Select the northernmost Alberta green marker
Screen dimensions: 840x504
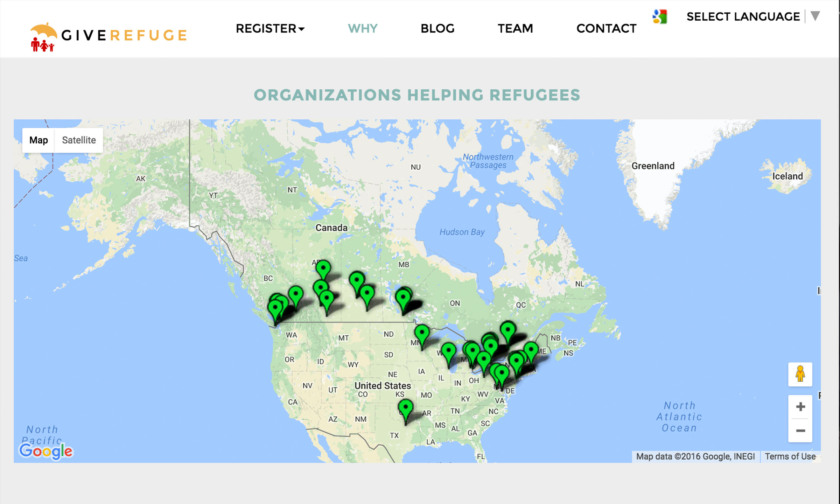323,271
